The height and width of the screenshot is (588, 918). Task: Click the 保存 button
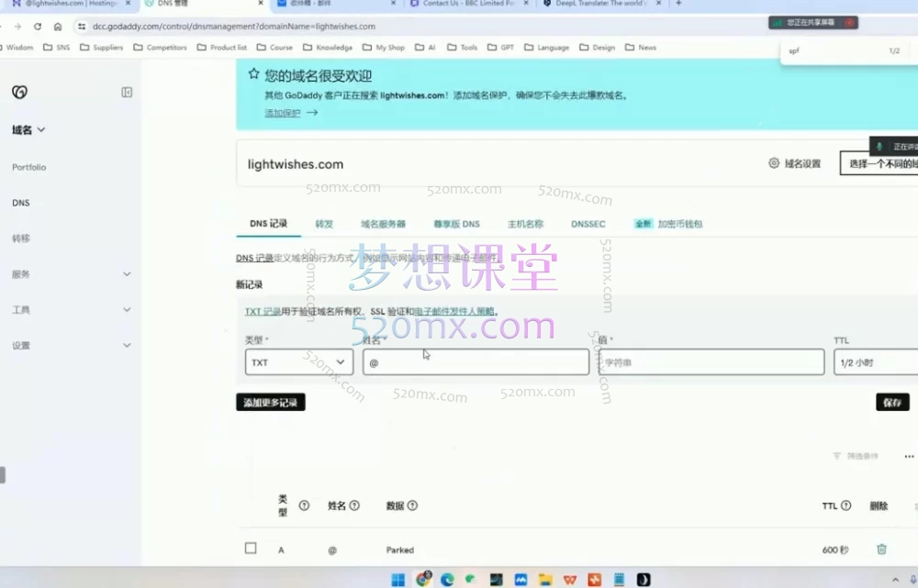tap(891, 402)
